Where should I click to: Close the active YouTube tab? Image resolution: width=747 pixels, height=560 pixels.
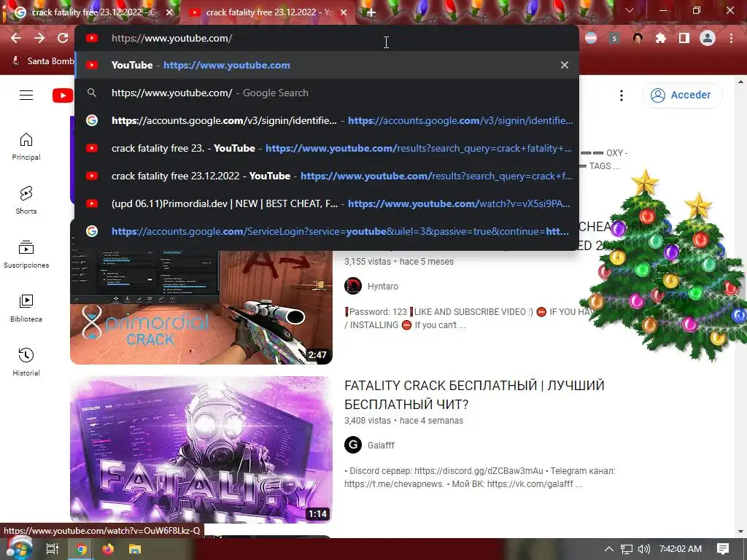pos(344,12)
